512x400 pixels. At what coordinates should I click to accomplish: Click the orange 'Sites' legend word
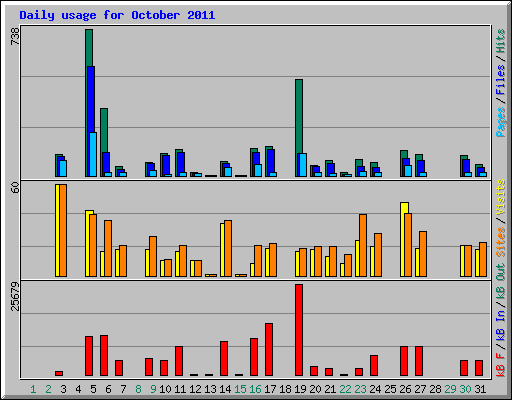[x=500, y=242]
